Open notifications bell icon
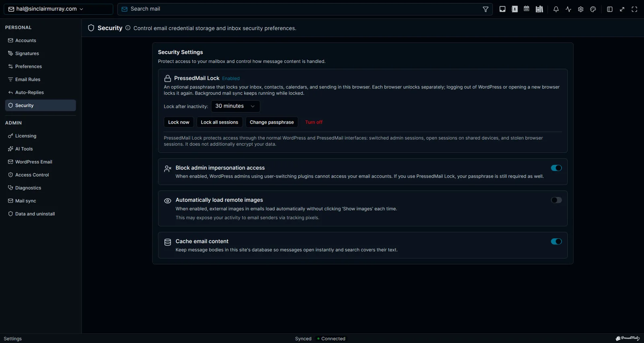 (x=556, y=9)
